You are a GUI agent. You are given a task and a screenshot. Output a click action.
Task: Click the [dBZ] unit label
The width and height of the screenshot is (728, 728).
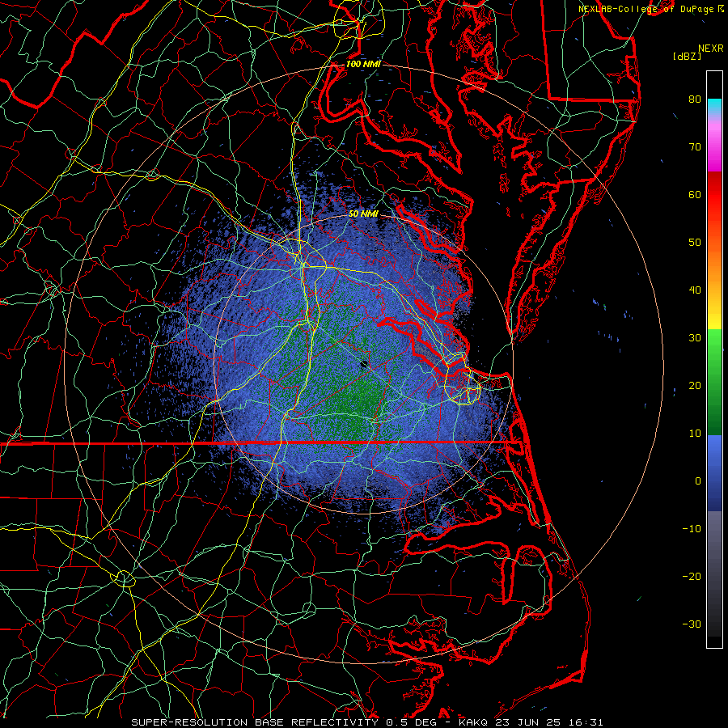click(687, 57)
